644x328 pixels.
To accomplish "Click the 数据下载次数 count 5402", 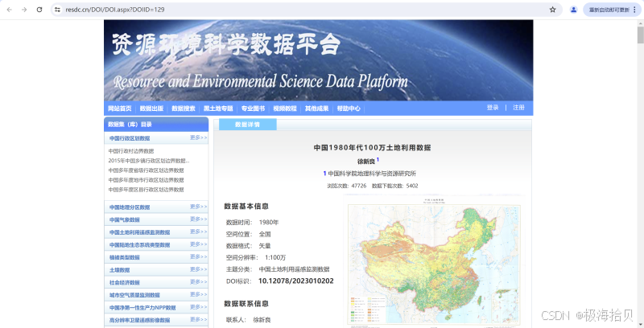I will pyautogui.click(x=412, y=186).
